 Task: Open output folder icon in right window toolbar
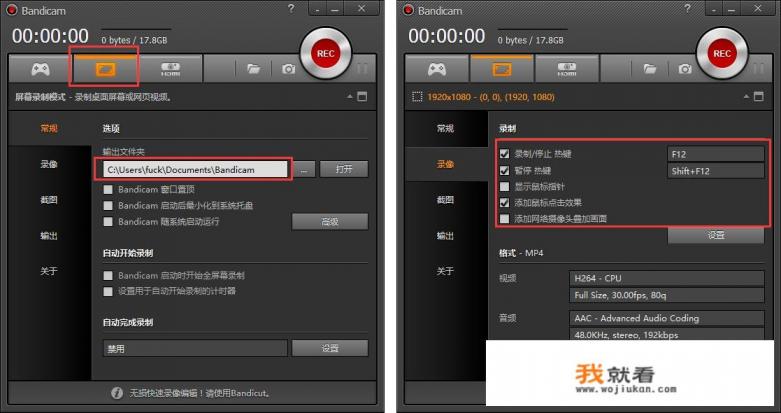click(x=650, y=69)
